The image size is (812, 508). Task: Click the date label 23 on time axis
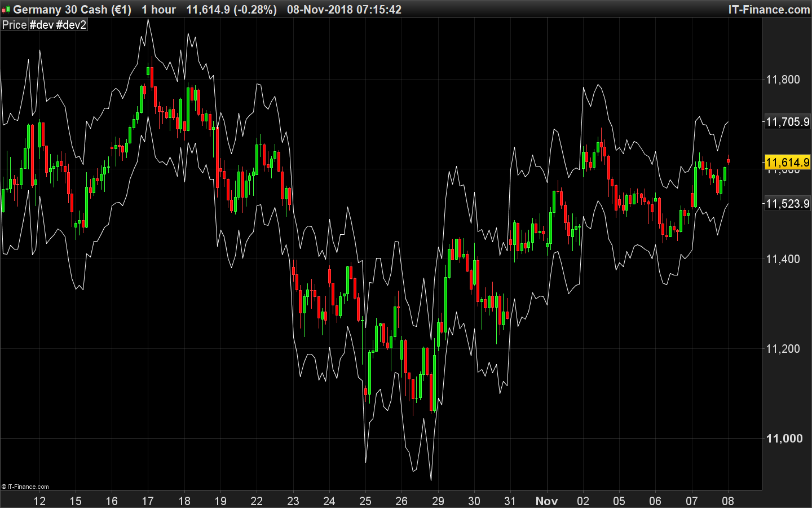[293, 501]
